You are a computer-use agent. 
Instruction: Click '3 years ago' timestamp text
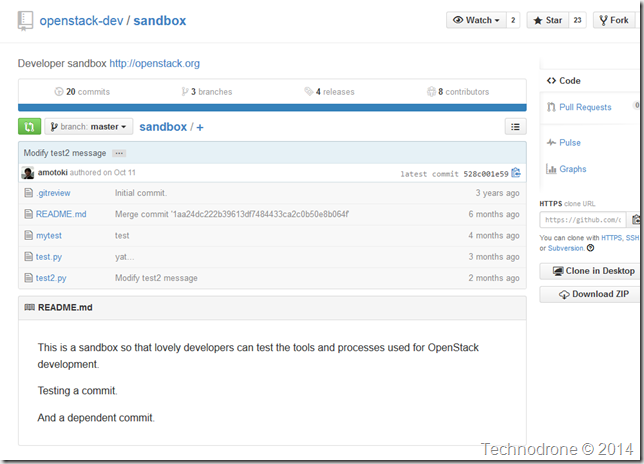(x=497, y=193)
